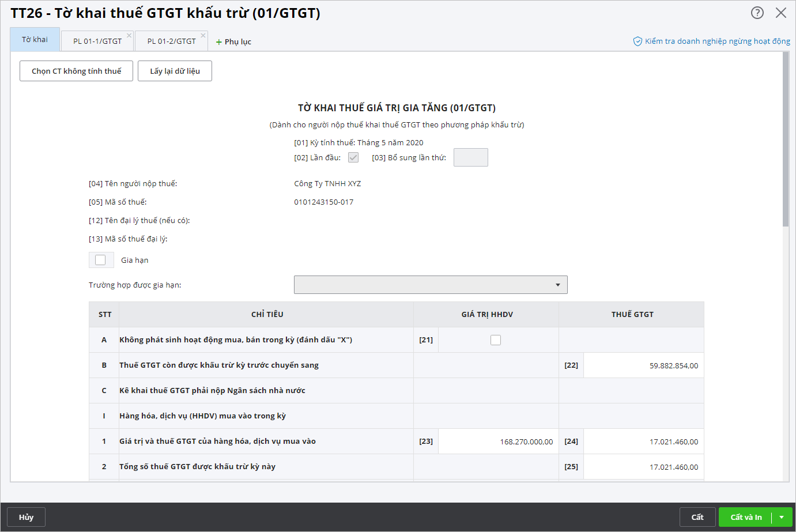Click the GIÁ TRỊ HHDV column header

point(487,315)
